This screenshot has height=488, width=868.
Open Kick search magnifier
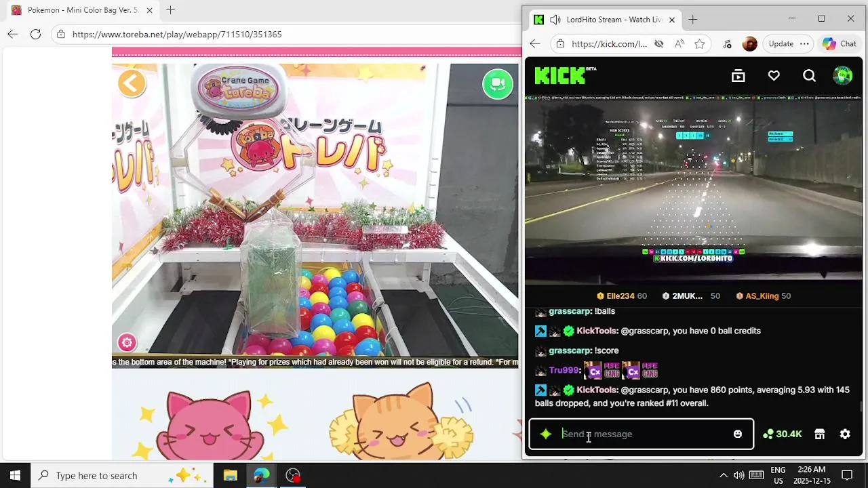click(x=809, y=76)
